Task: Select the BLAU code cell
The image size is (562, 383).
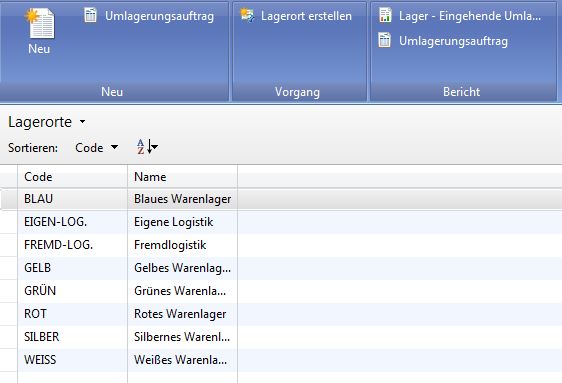Action: click(x=72, y=199)
